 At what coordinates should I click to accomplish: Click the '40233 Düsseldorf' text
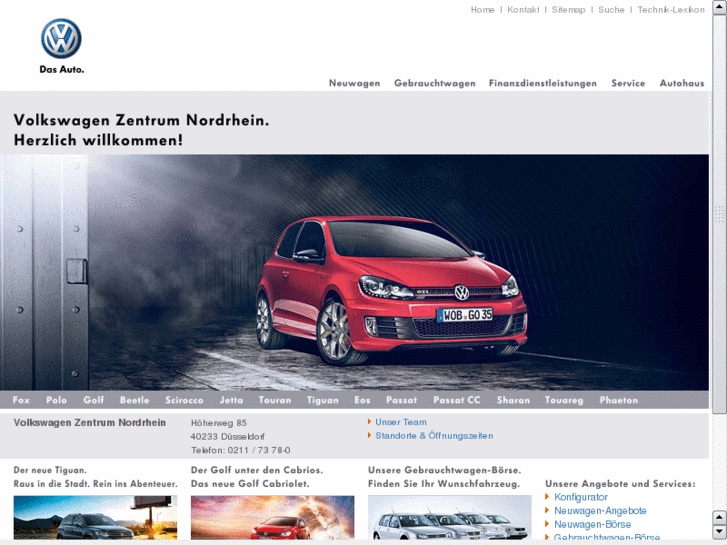point(228,436)
